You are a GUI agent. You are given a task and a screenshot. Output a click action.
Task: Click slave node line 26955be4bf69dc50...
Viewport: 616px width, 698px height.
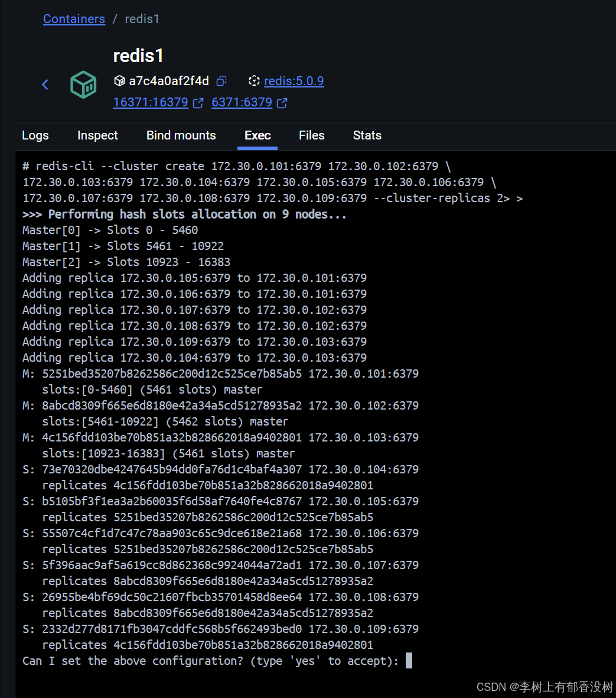click(x=221, y=597)
